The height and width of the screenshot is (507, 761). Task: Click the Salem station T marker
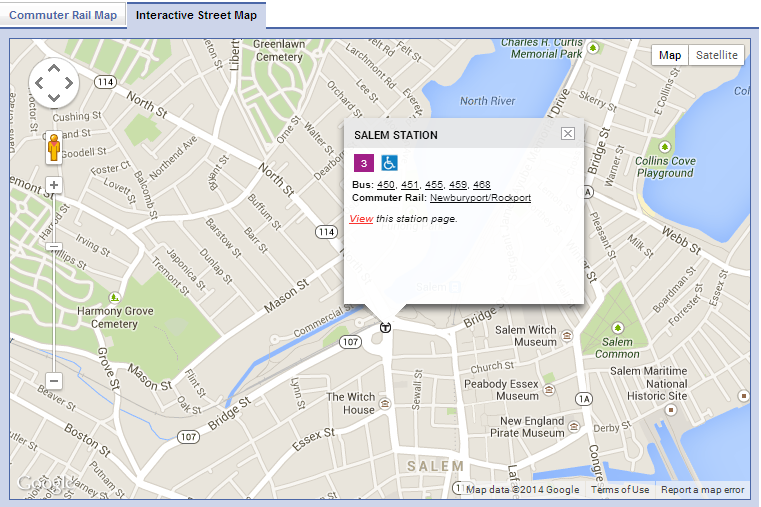(385, 327)
